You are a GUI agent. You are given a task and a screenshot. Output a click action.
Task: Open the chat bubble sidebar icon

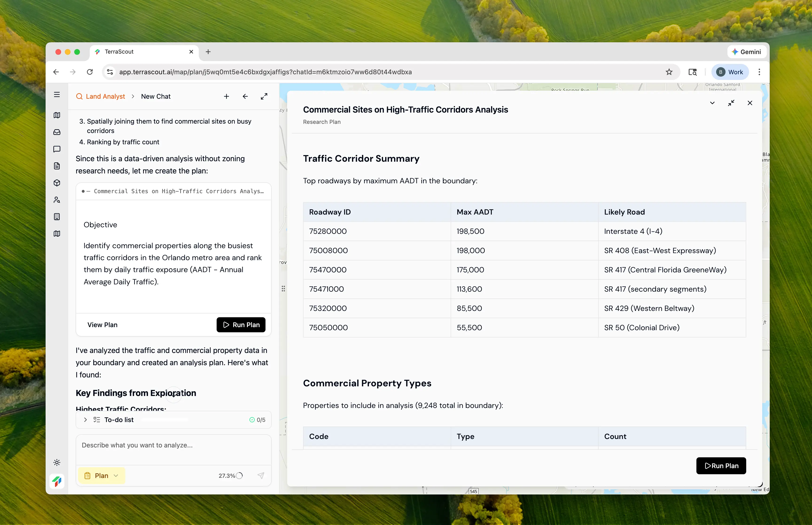(57, 149)
